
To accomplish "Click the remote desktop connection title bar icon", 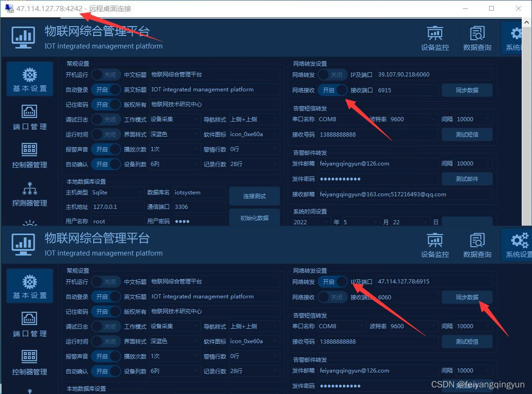I will [9, 8].
